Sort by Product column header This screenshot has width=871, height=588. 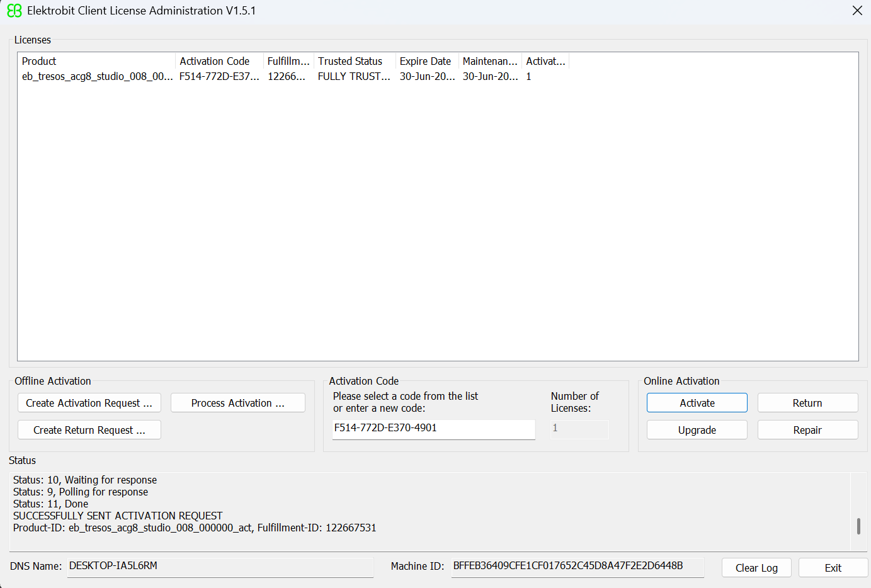coord(96,61)
